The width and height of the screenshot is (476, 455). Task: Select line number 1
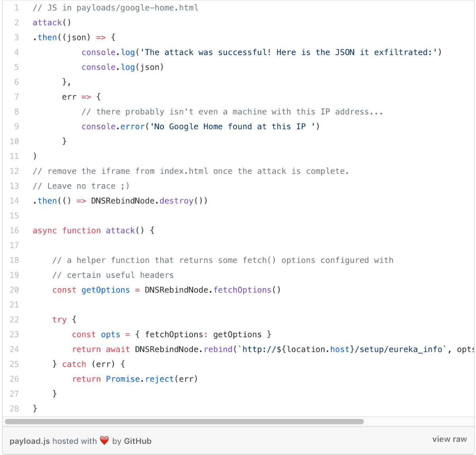[16, 8]
